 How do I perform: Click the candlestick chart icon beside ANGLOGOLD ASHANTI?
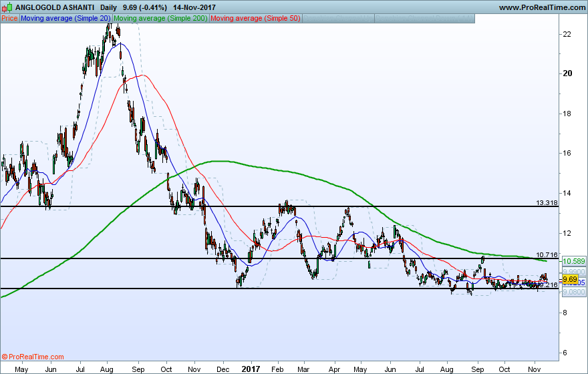[7, 7]
